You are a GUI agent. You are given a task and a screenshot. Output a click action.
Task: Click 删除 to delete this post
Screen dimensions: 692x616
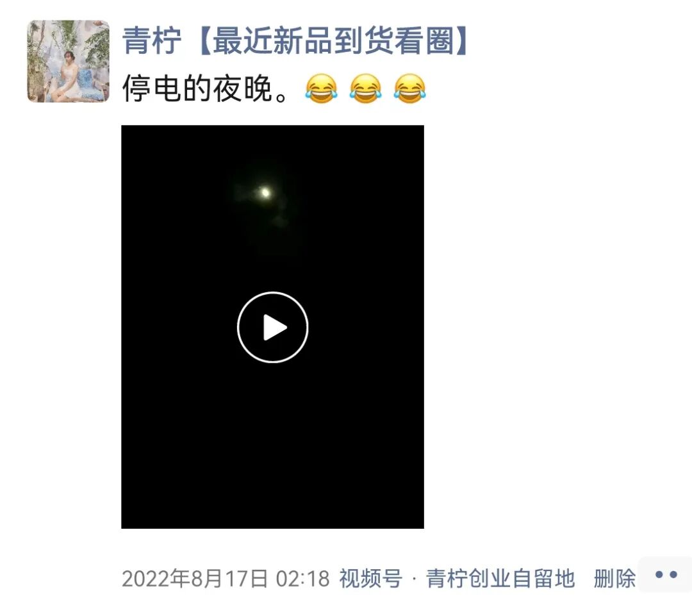[x=614, y=578]
